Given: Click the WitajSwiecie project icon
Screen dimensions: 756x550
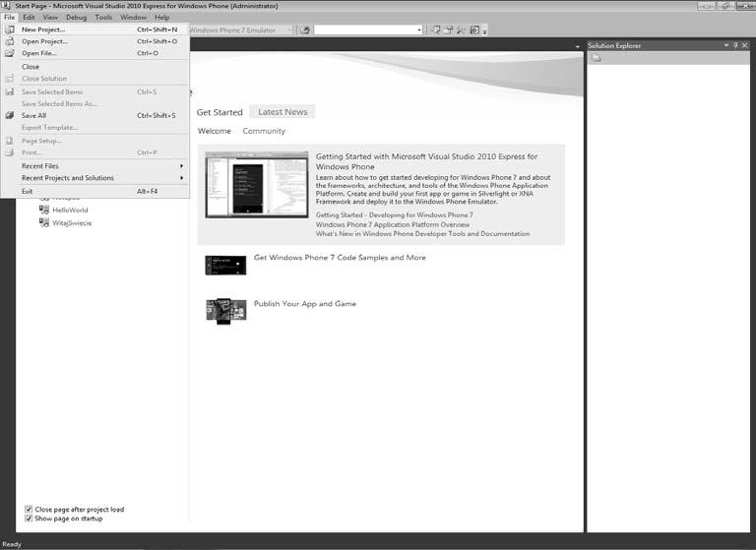Looking at the screenshot, I should 44,222.
